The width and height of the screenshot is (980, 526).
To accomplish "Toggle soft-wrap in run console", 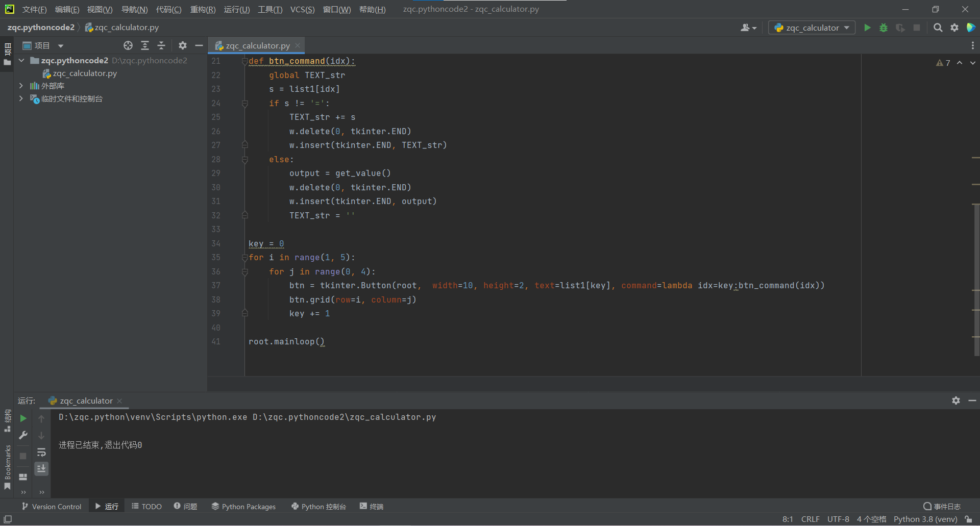I will point(41,453).
